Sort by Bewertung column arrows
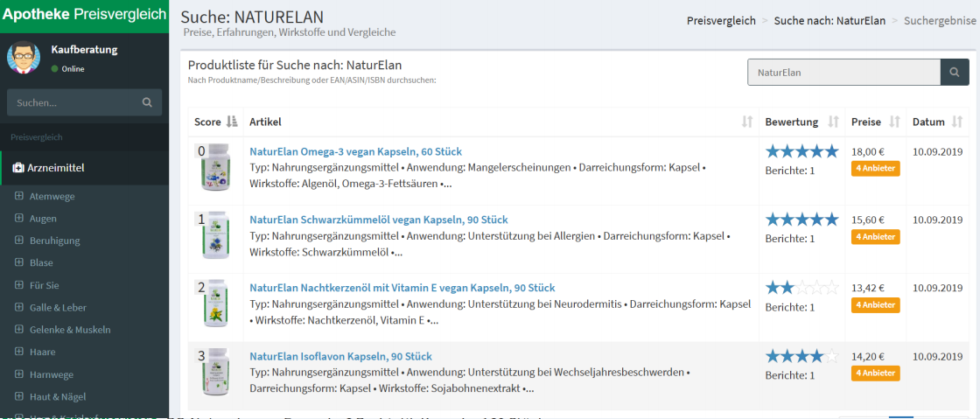Image resolution: width=980 pixels, height=419 pixels. (832, 122)
